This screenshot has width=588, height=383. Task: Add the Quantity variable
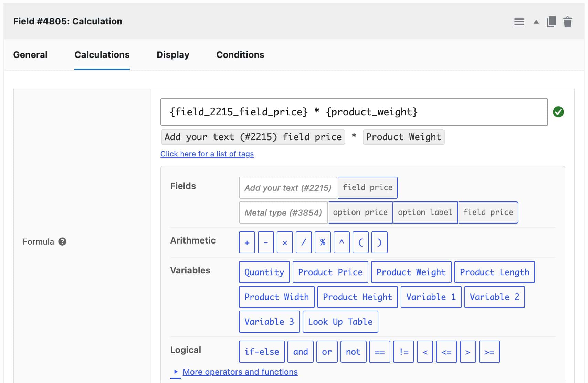pyautogui.click(x=264, y=272)
